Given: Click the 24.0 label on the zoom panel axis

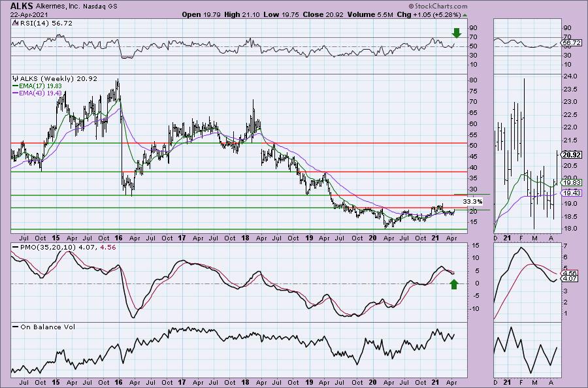Looking at the screenshot, I should (570, 76).
